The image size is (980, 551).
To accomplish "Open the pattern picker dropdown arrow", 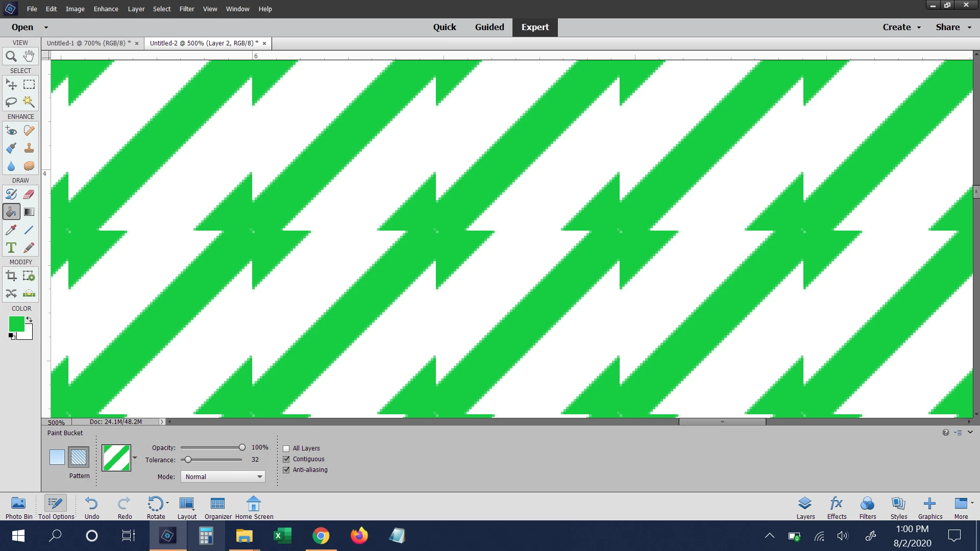I will point(135,458).
